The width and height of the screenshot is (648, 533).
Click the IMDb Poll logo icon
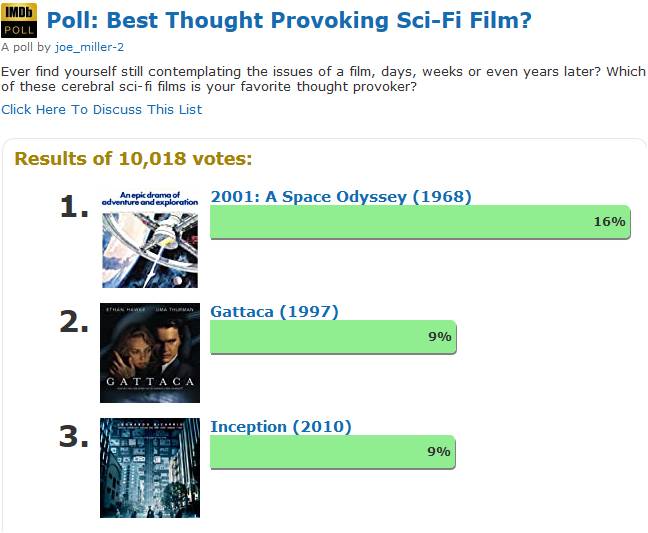click(20, 20)
